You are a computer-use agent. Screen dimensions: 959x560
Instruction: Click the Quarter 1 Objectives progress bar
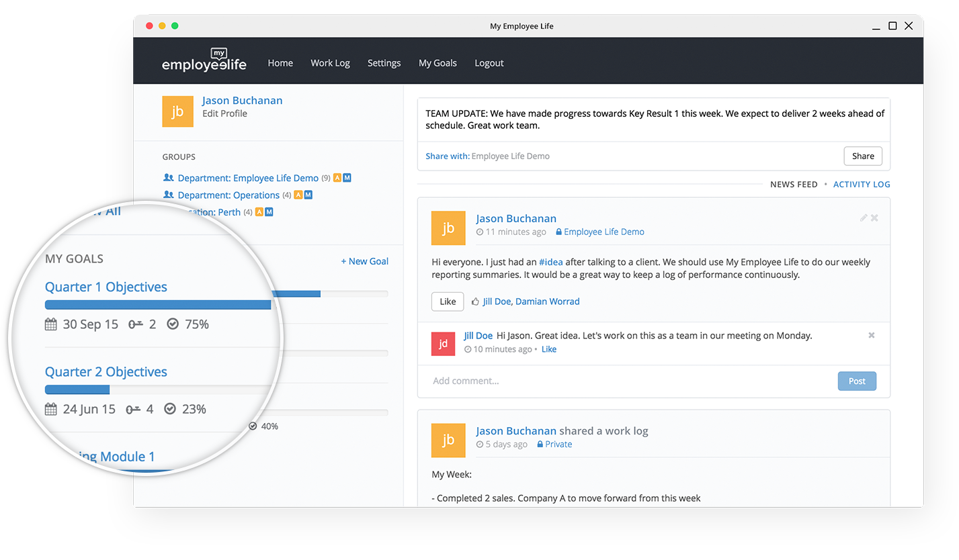(158, 305)
